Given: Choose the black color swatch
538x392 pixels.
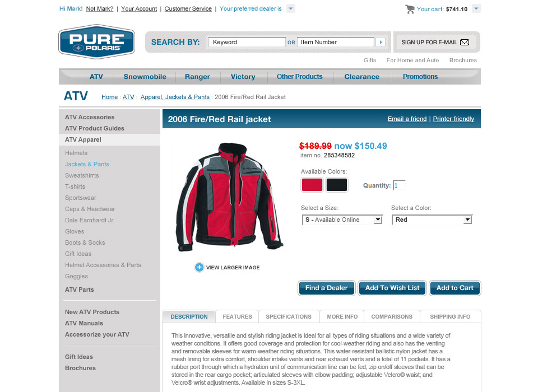Looking at the screenshot, I should (337, 185).
